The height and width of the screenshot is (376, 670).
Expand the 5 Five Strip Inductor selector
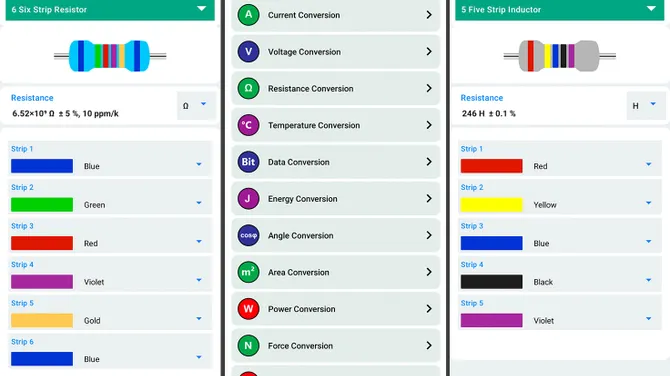tap(560, 9)
